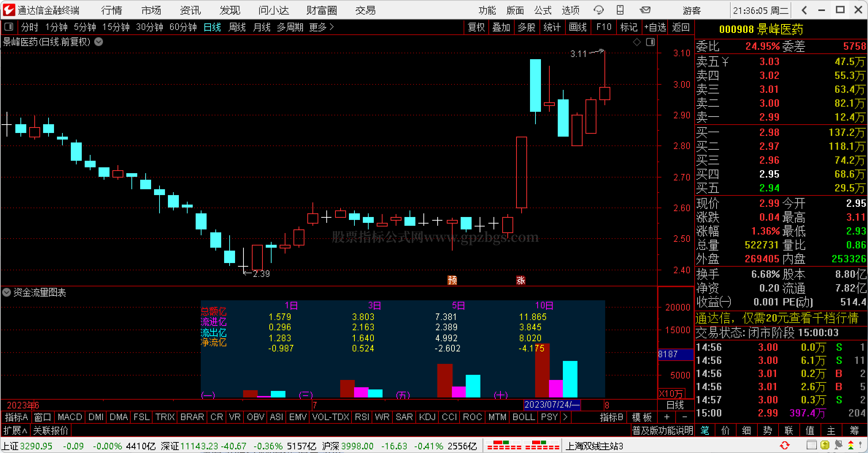The image size is (868, 453).
Task: Open the F10 company info
Action: pos(604,27)
